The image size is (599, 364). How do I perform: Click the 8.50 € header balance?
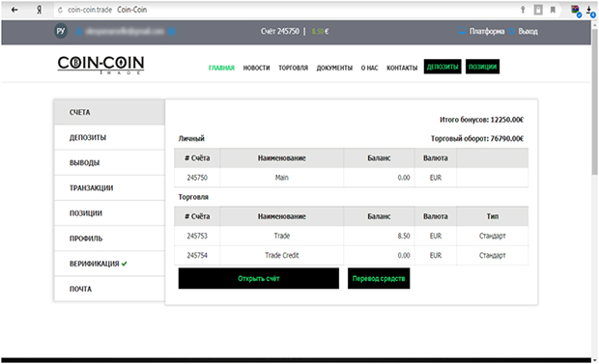(320, 31)
